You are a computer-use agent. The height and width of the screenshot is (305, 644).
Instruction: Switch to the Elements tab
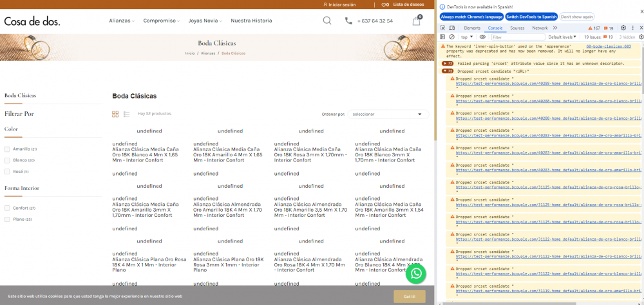point(472,28)
